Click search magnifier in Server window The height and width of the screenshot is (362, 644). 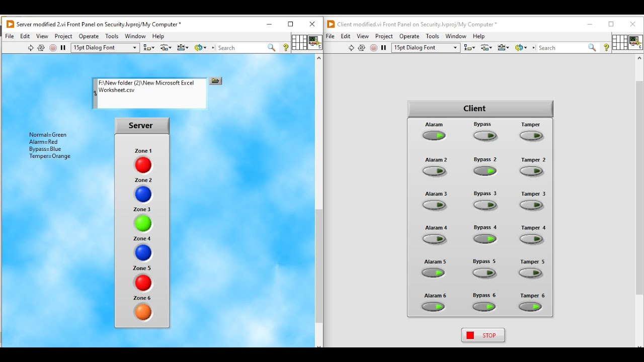point(272,48)
